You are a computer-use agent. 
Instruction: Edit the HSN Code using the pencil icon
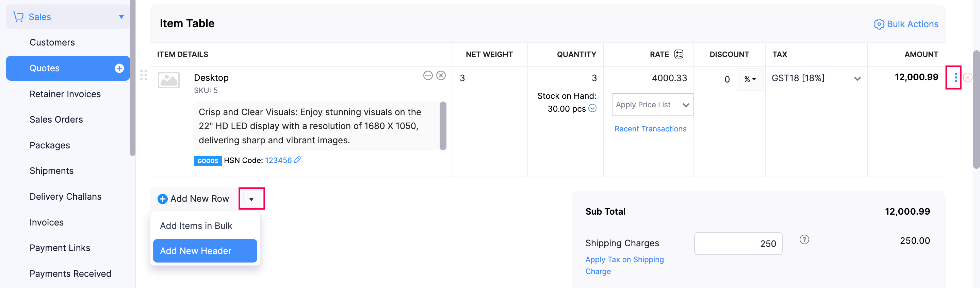click(298, 160)
